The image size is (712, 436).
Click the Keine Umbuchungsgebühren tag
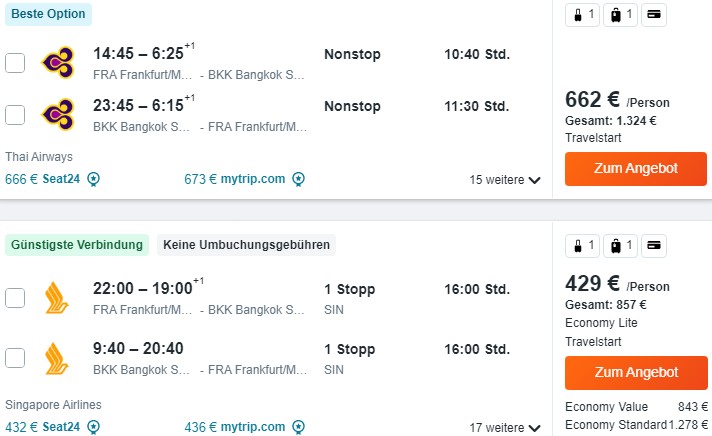coord(247,245)
